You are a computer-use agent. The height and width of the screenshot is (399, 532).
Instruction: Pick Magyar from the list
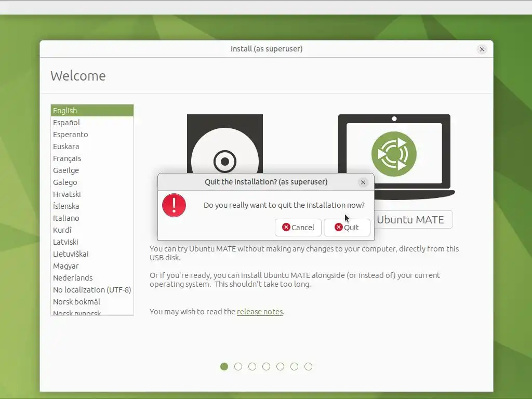click(92, 266)
